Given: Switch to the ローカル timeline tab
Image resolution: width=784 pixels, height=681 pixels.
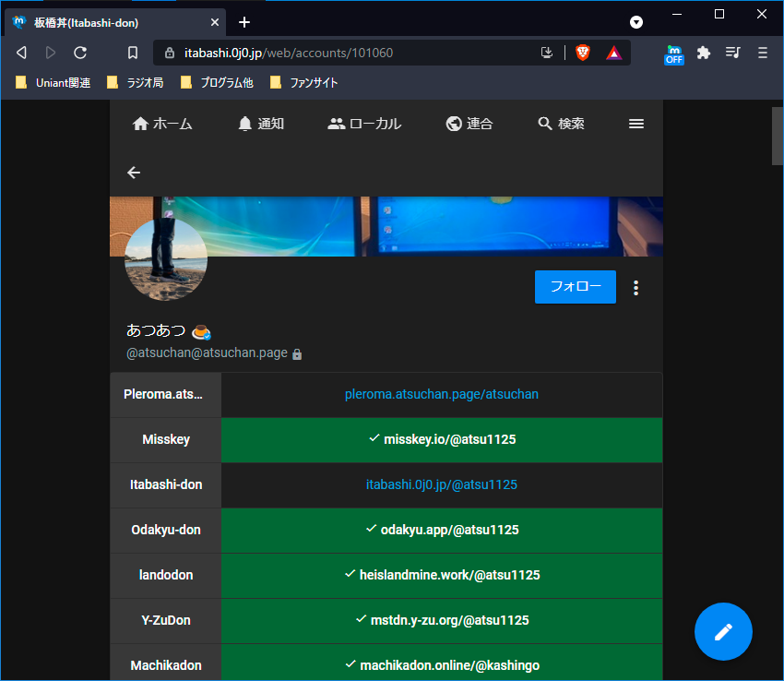Looking at the screenshot, I should pyautogui.click(x=364, y=124).
